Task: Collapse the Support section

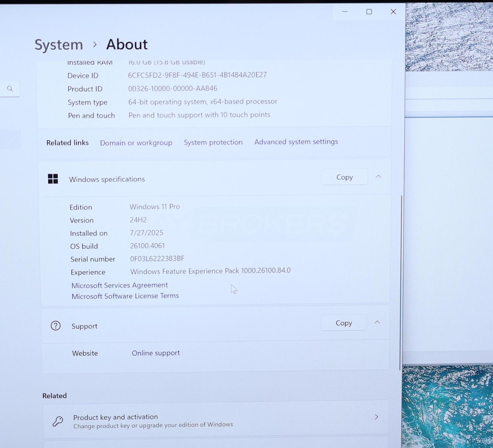Action: (377, 322)
